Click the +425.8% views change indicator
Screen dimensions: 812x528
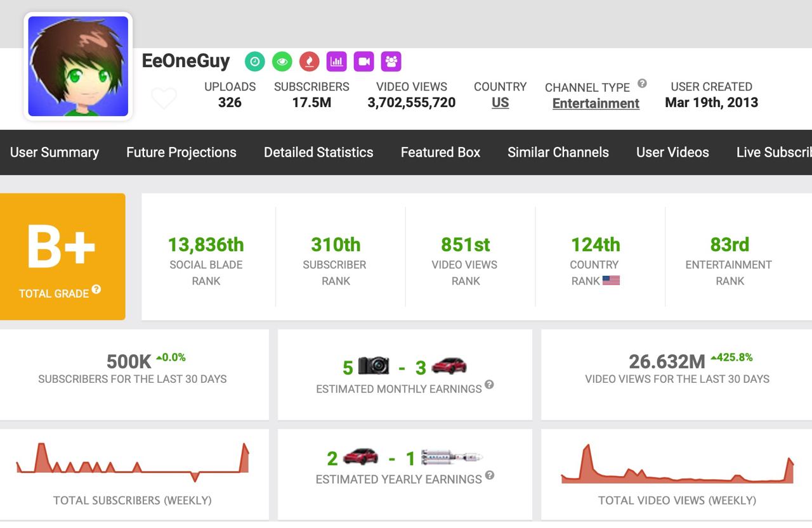(x=731, y=357)
